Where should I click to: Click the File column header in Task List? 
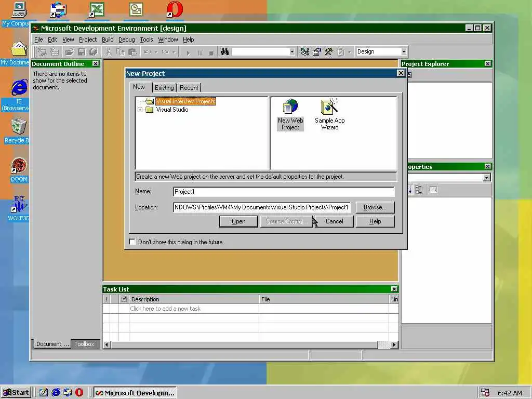(x=324, y=299)
